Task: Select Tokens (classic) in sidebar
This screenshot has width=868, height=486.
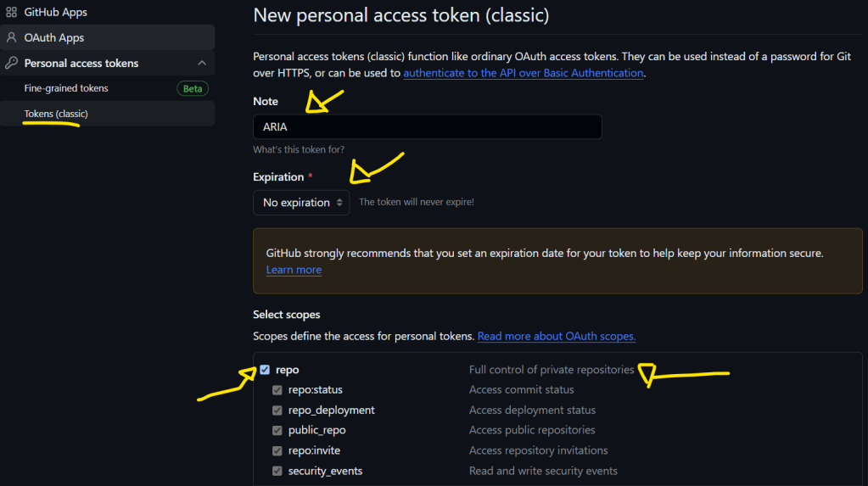Action: pyautogui.click(x=56, y=114)
